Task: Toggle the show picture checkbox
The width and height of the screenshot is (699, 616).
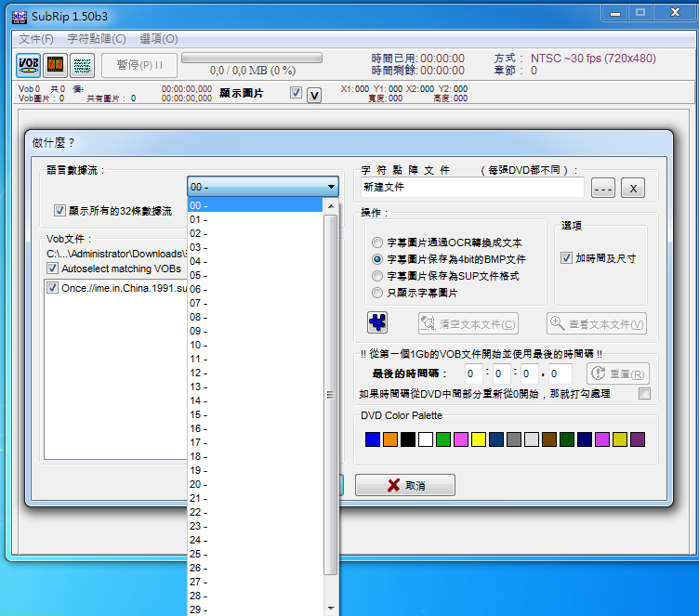Action: click(296, 93)
